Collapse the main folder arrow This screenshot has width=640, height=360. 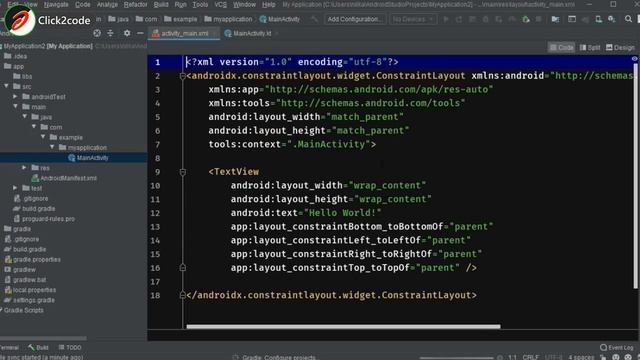[x=15, y=107]
